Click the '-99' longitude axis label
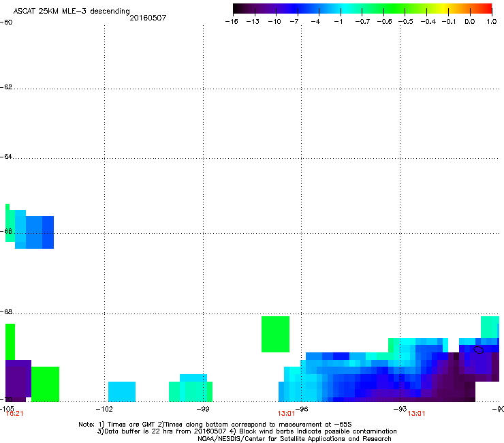This screenshot has width=504, height=443. click(203, 409)
